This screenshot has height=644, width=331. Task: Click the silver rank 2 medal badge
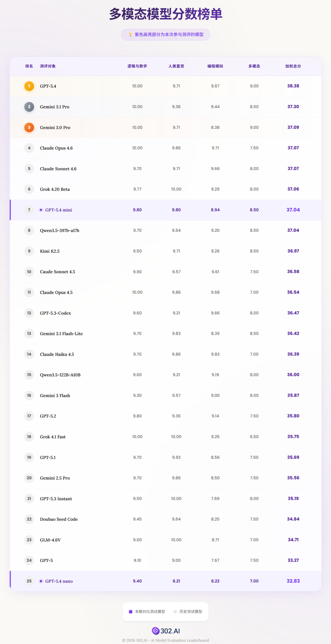pos(29,107)
